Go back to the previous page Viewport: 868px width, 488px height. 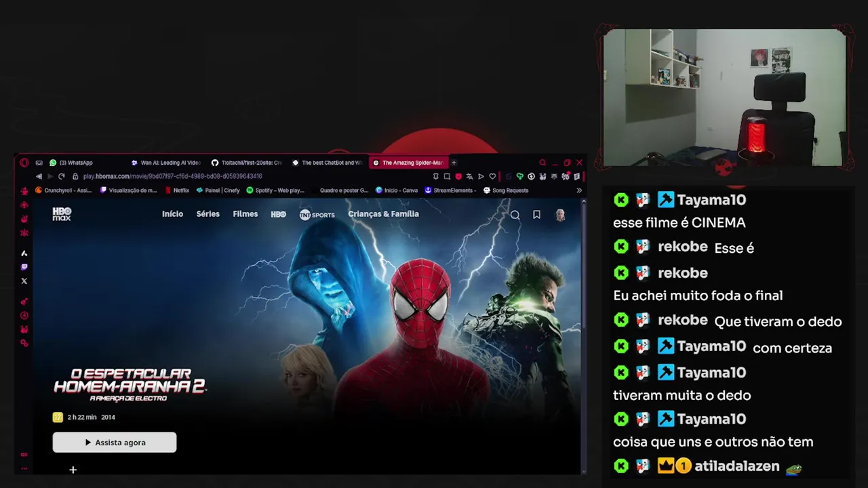coord(39,176)
